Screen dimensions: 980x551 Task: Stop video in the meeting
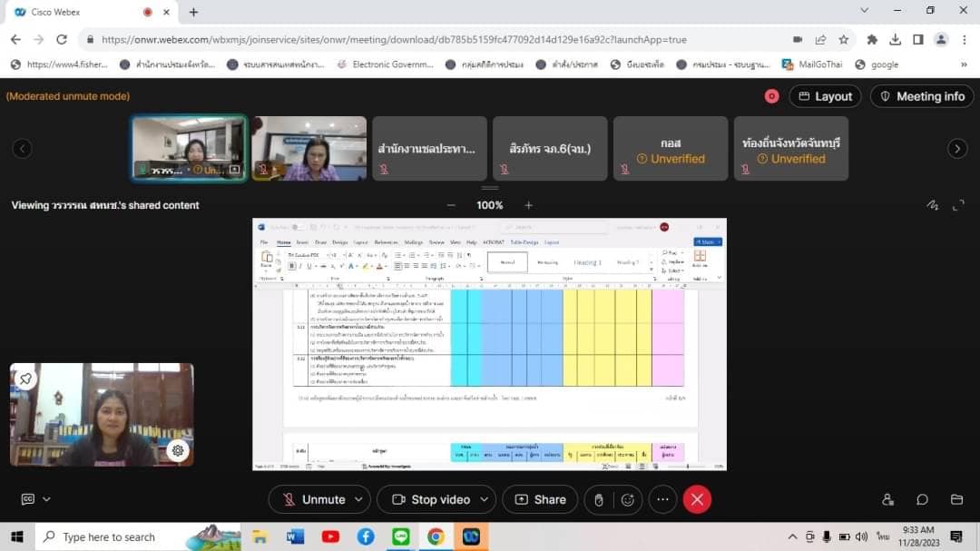click(x=431, y=500)
